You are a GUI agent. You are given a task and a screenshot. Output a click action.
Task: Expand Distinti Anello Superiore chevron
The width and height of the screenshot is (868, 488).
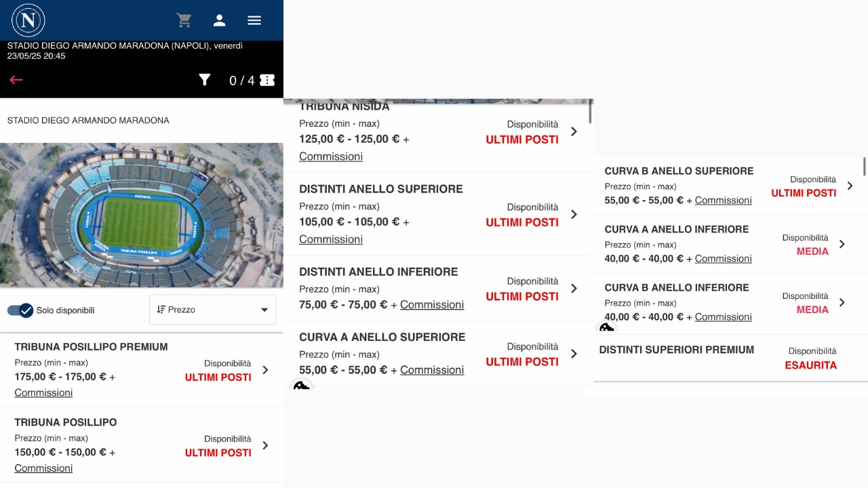[574, 214]
